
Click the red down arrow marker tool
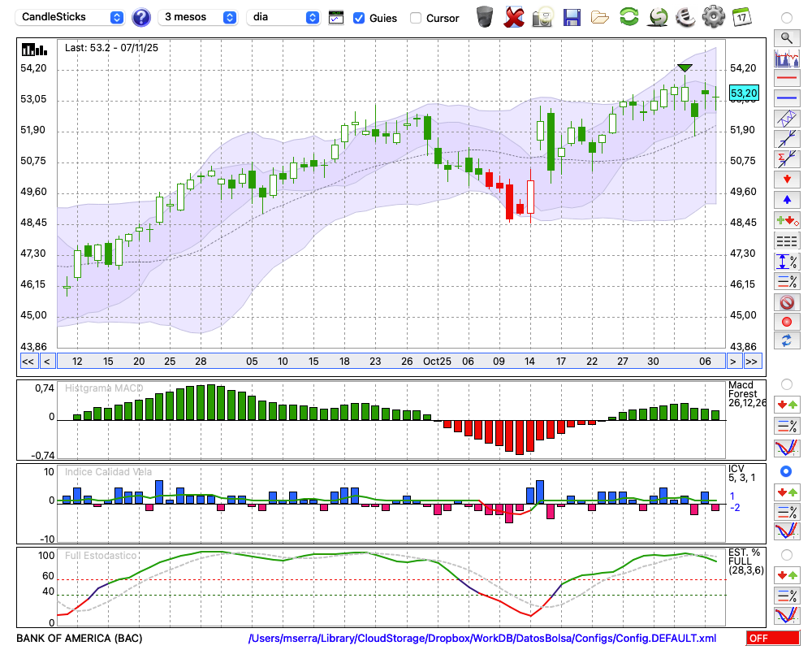(787, 180)
